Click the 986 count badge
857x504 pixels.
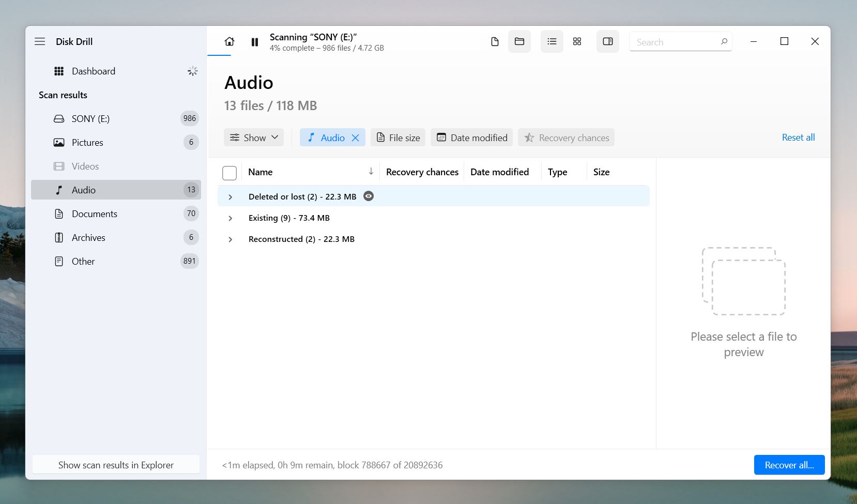(190, 118)
